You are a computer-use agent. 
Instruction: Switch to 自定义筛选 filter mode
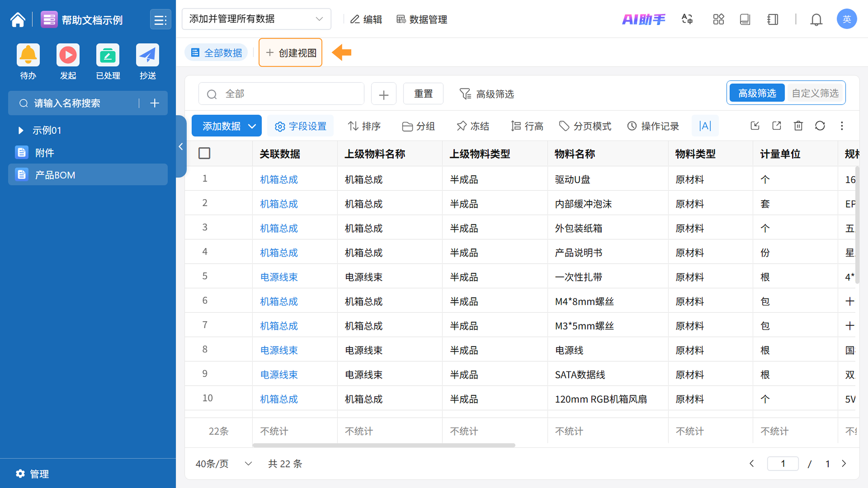click(815, 93)
